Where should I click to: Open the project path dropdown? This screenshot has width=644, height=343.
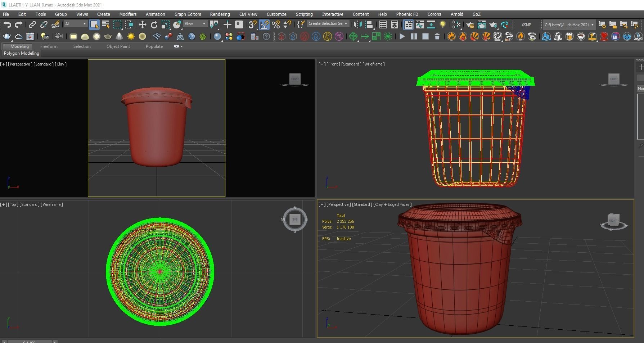(x=569, y=25)
